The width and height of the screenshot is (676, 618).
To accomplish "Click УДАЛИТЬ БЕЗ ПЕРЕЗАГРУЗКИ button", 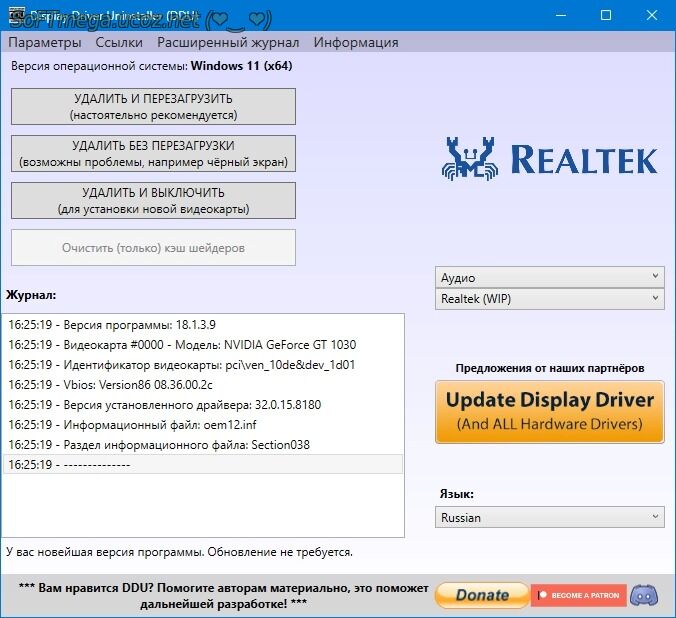I will click(x=153, y=153).
